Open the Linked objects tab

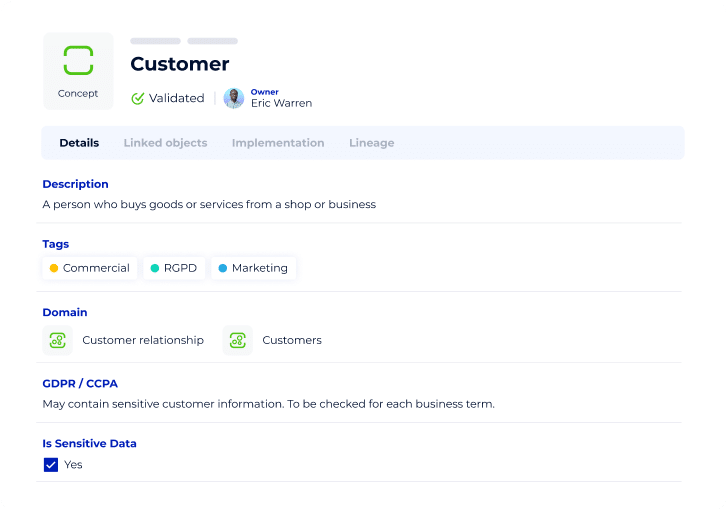(165, 143)
